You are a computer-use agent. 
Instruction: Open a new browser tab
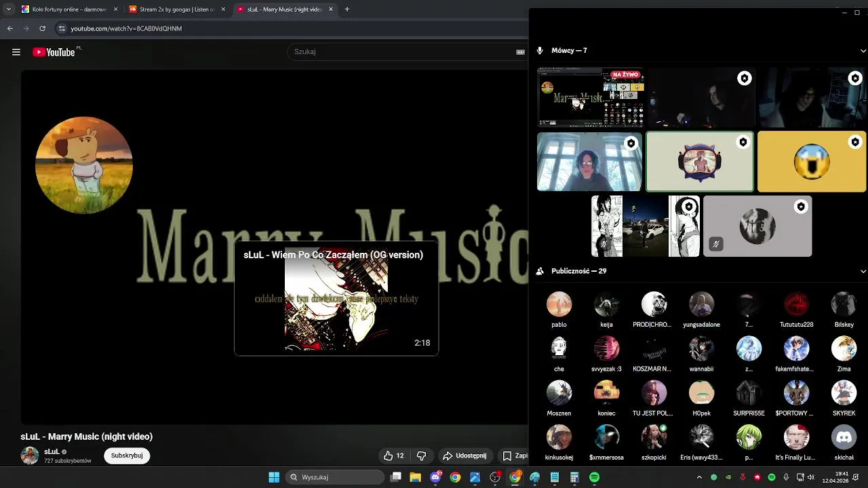(x=347, y=9)
